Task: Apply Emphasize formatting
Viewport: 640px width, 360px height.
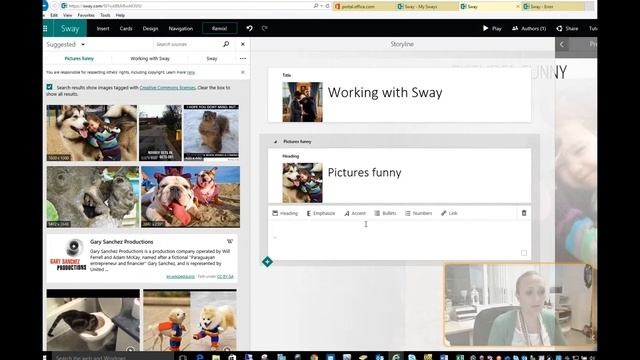Action: (321, 213)
